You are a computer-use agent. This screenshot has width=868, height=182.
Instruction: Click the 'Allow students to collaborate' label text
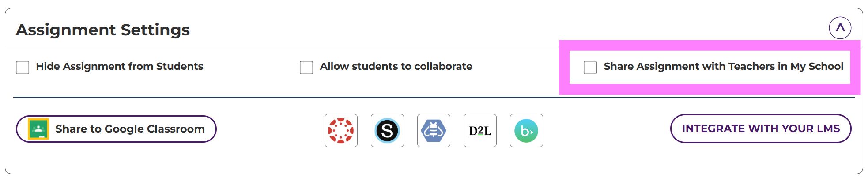(x=396, y=66)
